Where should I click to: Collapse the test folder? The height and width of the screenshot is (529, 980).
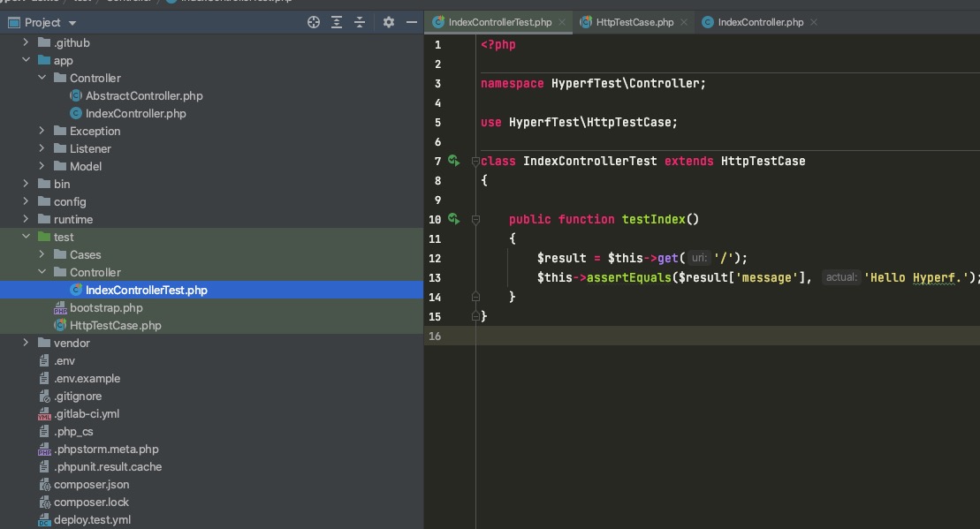point(26,237)
